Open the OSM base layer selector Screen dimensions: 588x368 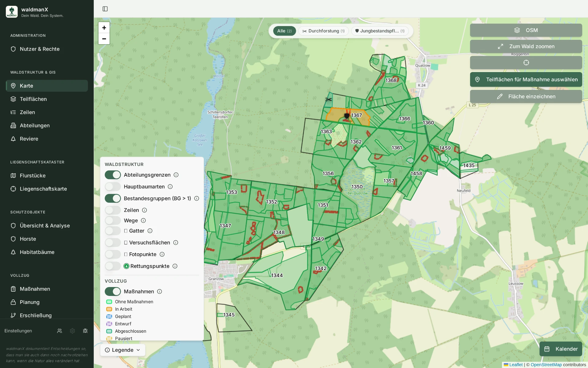526,30
